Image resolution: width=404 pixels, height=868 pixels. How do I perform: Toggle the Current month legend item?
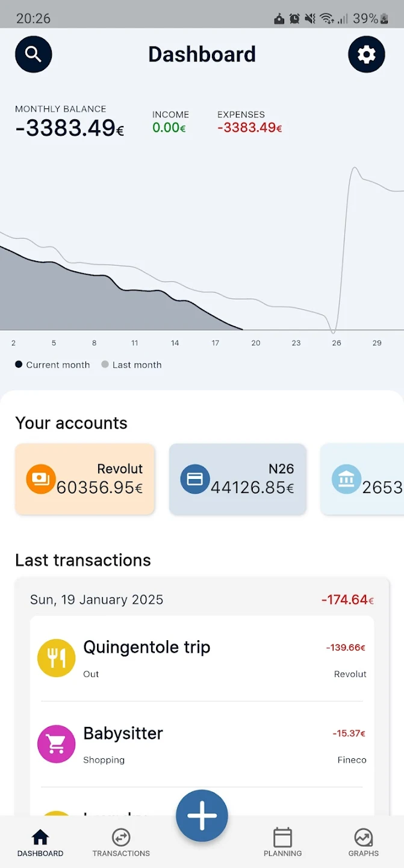click(x=52, y=365)
